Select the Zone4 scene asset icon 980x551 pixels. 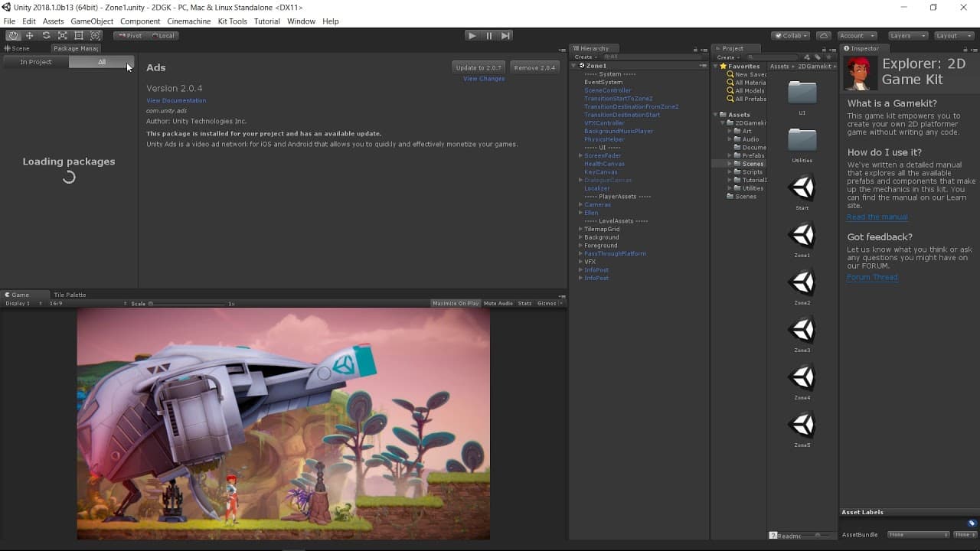[802, 377]
